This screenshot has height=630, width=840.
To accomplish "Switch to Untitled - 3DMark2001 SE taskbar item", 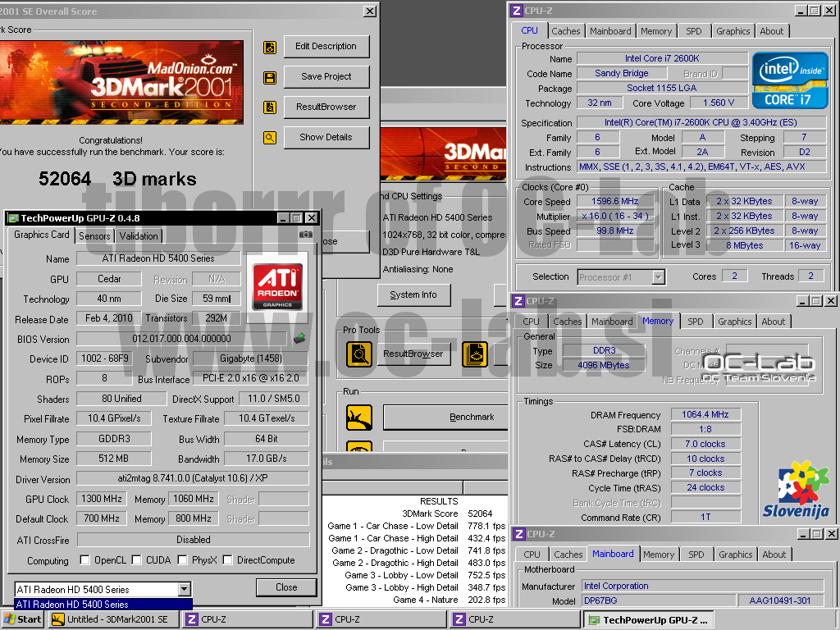I will tap(114, 620).
